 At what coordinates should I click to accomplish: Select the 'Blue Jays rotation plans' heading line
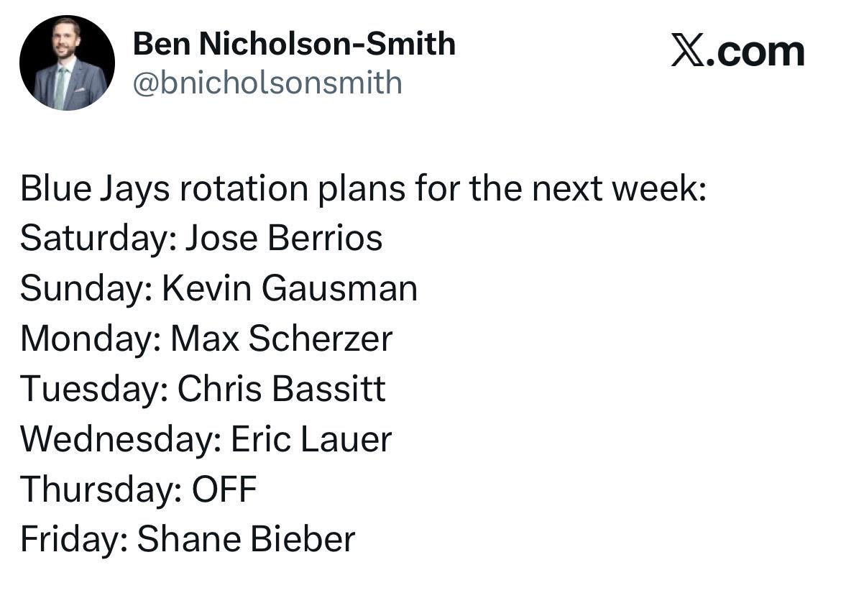[x=364, y=188]
